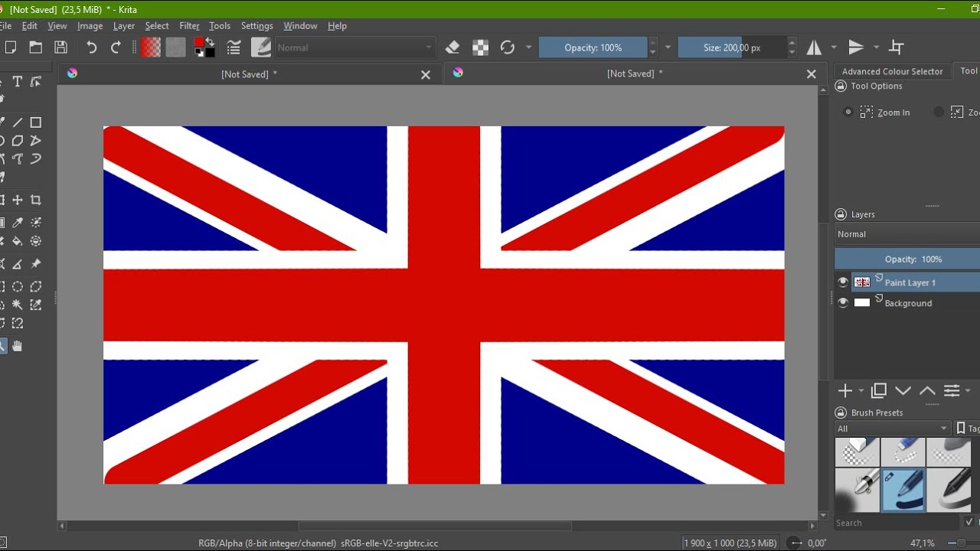Open horizontal mirror options dropdown arrow
980x551 pixels.
834,47
